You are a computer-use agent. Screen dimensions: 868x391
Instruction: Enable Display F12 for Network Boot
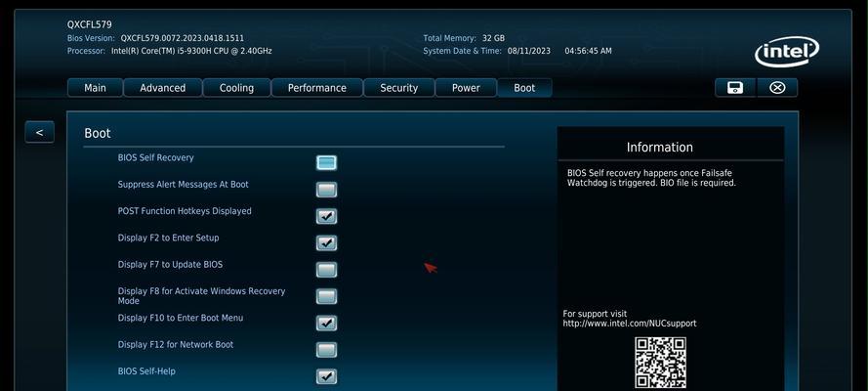(326, 350)
